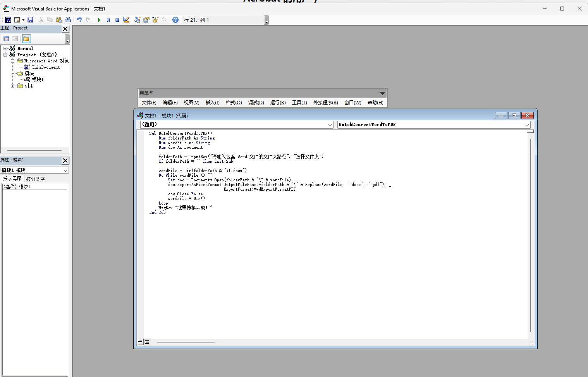
Task: Open the 插入(I) menu
Action: (212, 103)
